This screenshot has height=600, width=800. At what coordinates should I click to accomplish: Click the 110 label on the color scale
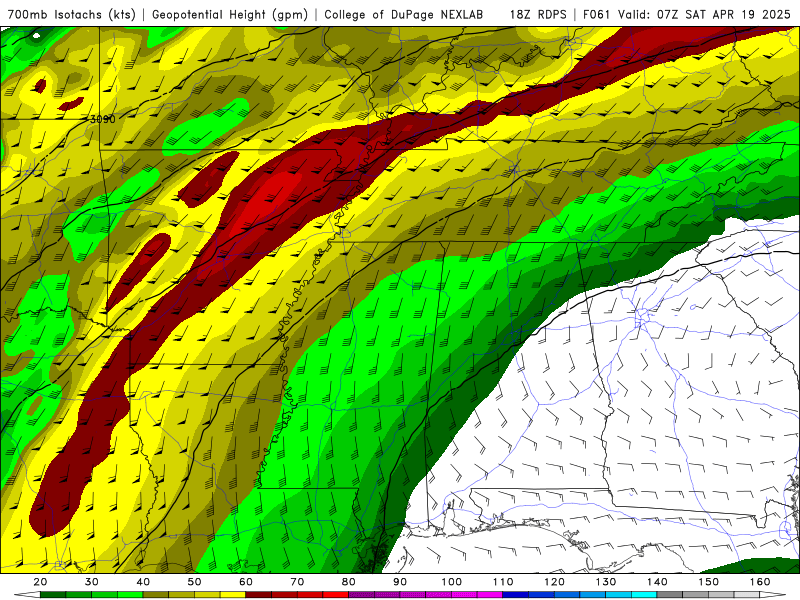[503, 582]
